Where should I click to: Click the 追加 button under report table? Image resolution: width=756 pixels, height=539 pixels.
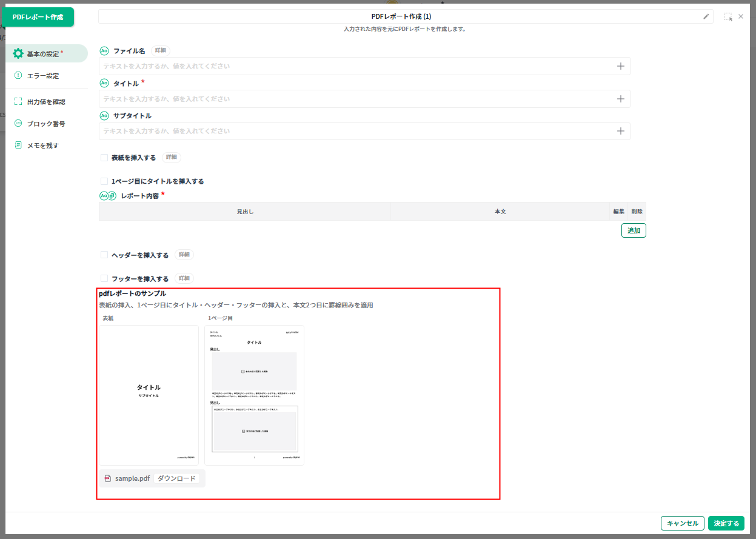point(634,230)
